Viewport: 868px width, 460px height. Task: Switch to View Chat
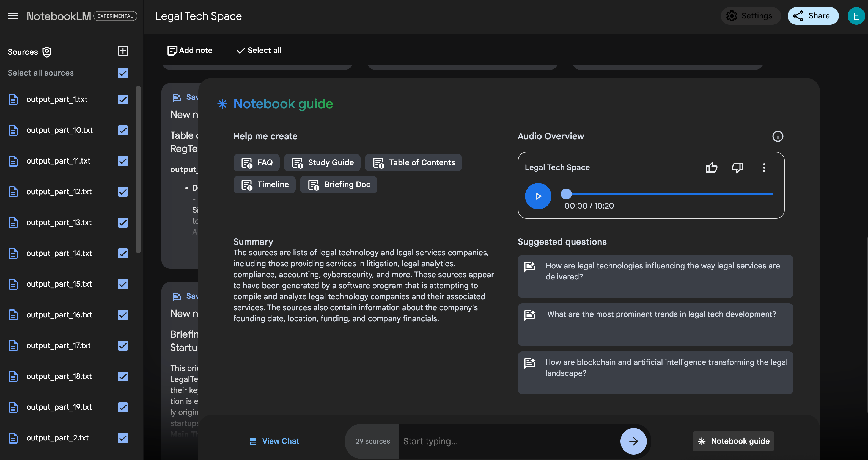pos(274,441)
